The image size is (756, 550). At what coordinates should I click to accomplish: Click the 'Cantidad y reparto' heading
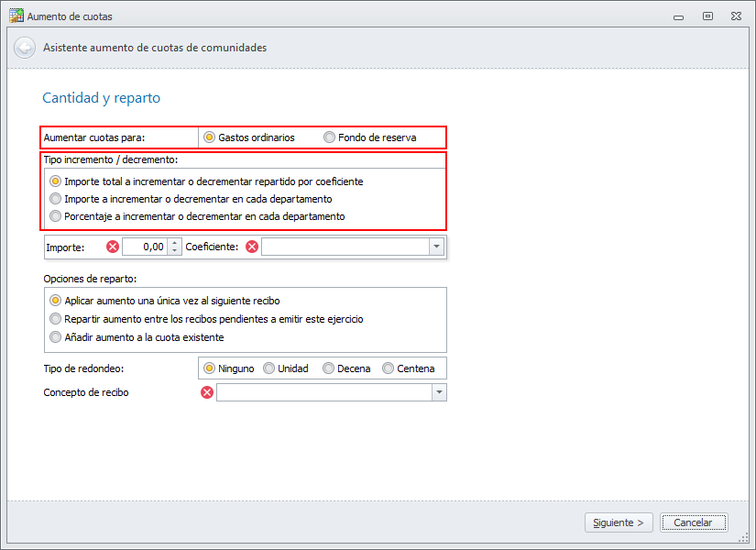(x=101, y=98)
